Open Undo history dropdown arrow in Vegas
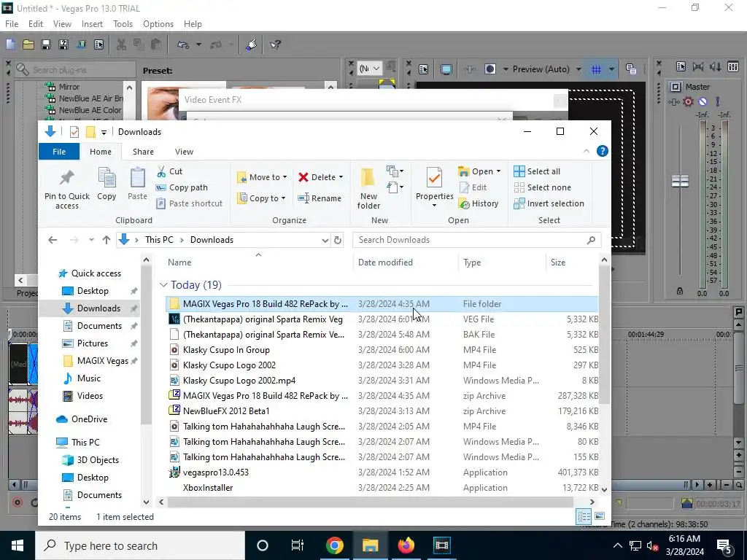The width and height of the screenshot is (747, 560). coord(198,44)
